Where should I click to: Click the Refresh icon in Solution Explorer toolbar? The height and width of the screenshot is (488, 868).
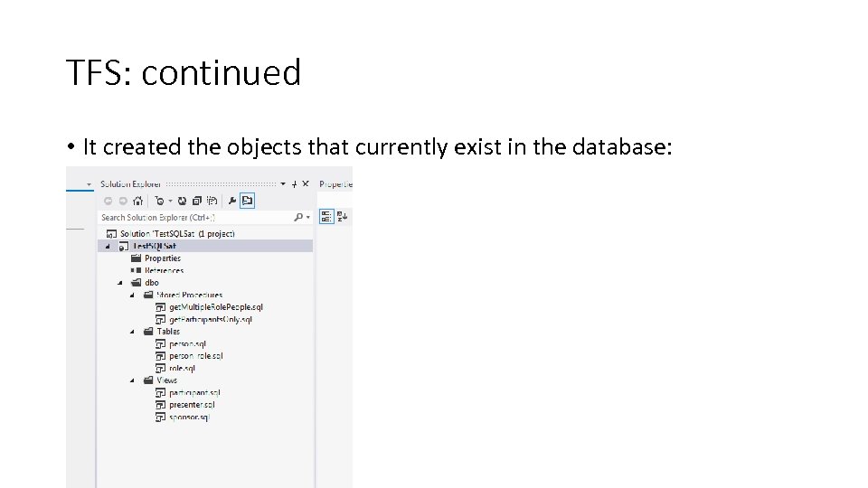[x=182, y=201]
